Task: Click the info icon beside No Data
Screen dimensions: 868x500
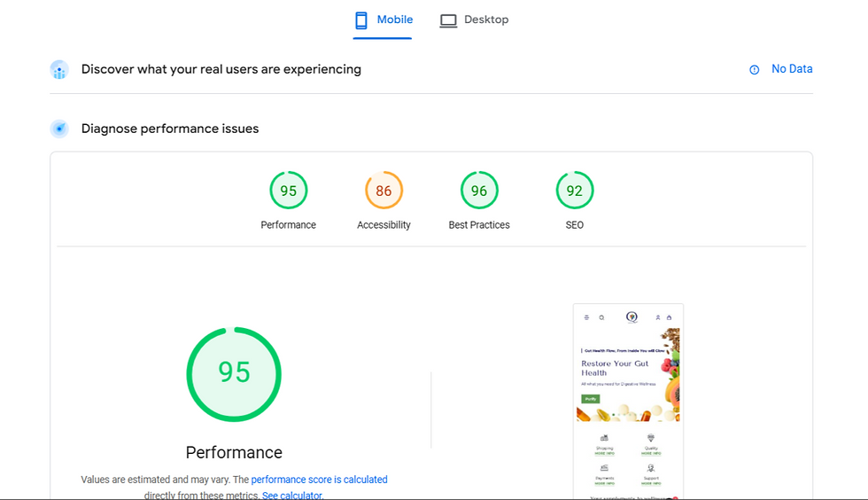Action: [x=754, y=69]
